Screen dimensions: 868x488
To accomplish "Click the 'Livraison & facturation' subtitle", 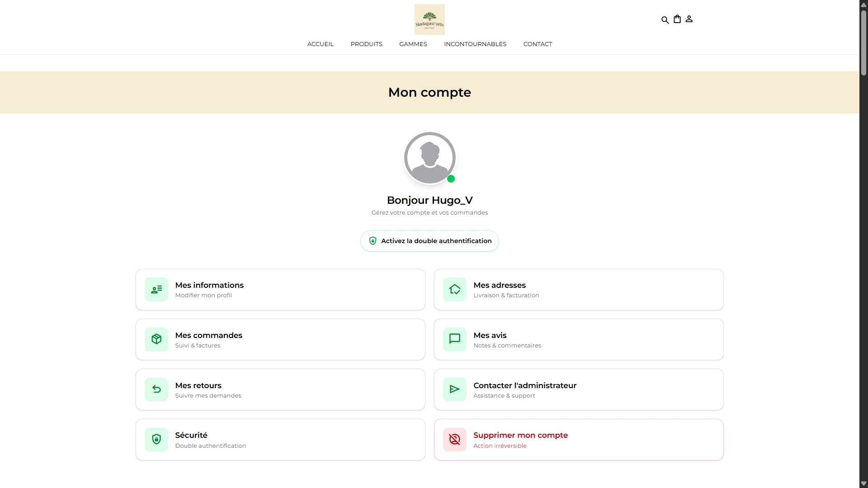I will [x=506, y=296].
